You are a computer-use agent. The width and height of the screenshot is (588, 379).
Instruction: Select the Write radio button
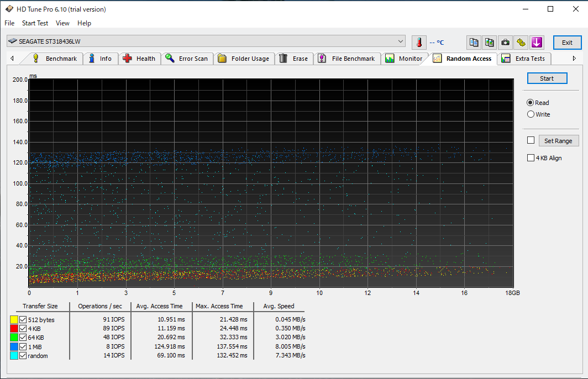click(531, 114)
